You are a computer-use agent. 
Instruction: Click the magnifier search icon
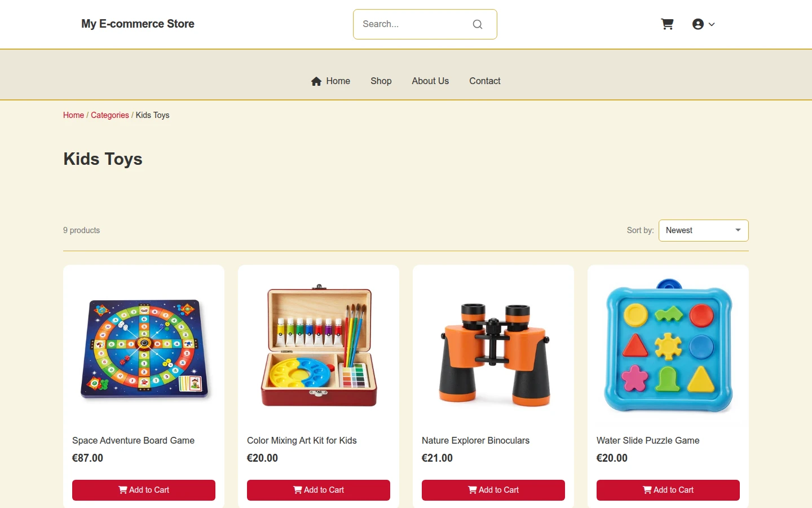tap(478, 24)
